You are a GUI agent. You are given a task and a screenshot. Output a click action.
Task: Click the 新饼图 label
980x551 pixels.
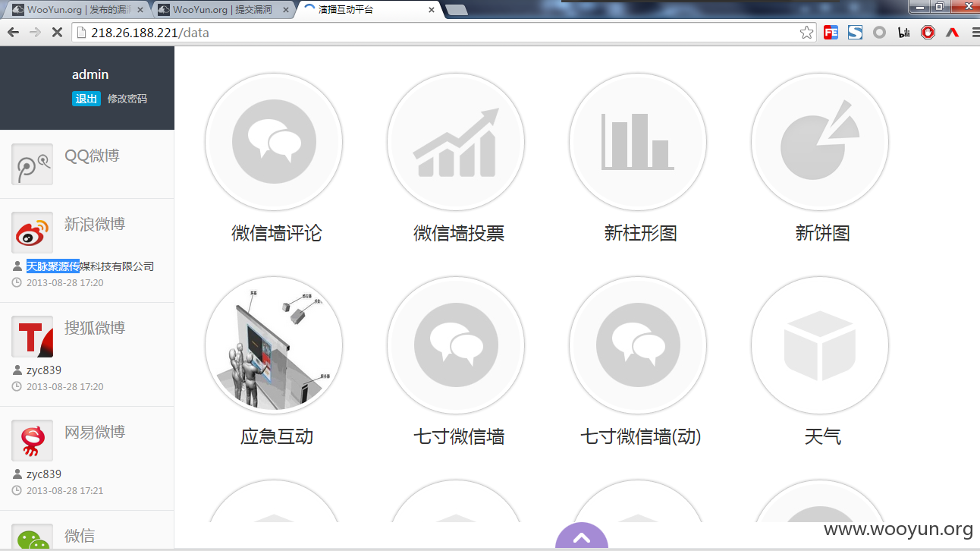tap(823, 233)
